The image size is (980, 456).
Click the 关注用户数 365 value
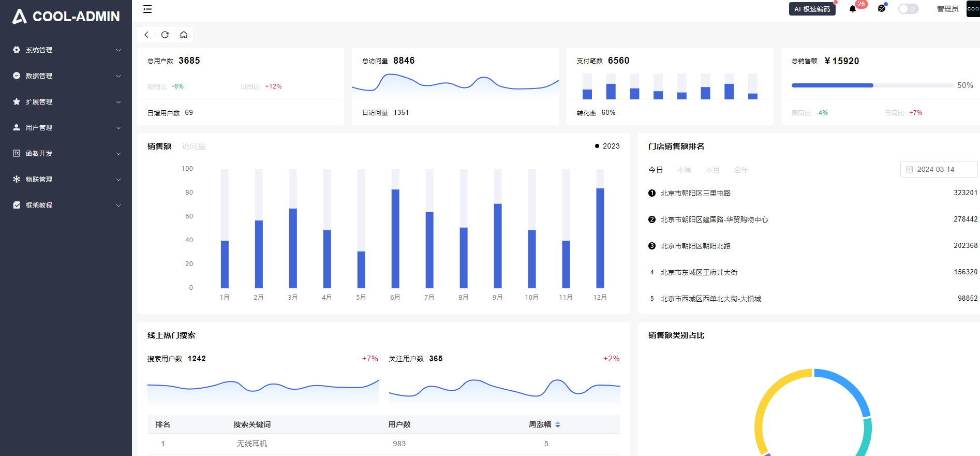[436, 359]
